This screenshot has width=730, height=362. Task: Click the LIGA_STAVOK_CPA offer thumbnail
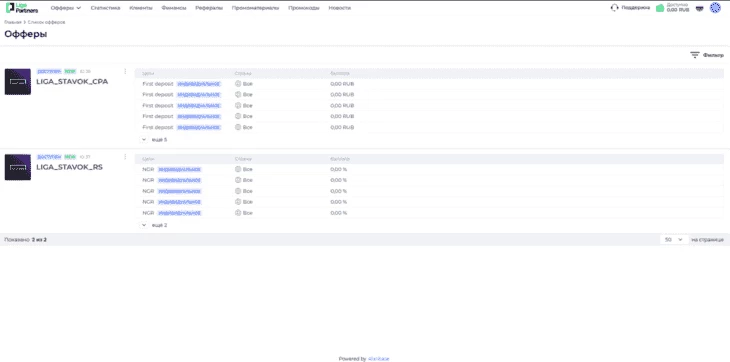coord(18,82)
